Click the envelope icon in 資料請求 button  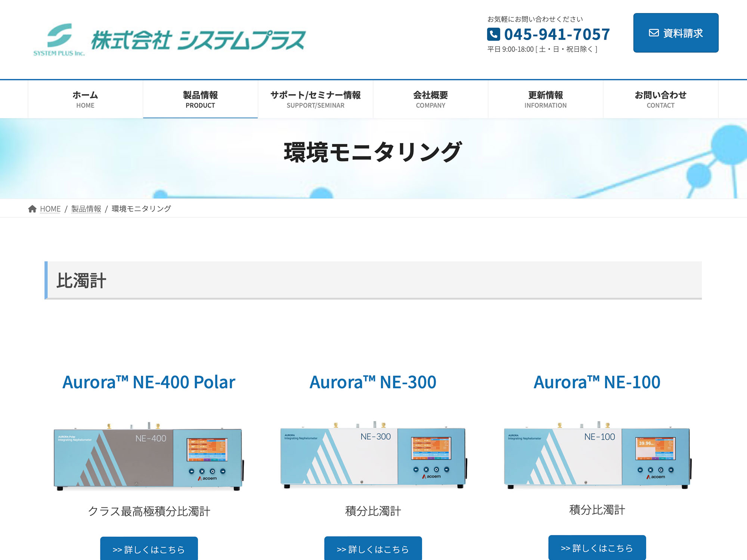click(x=654, y=33)
